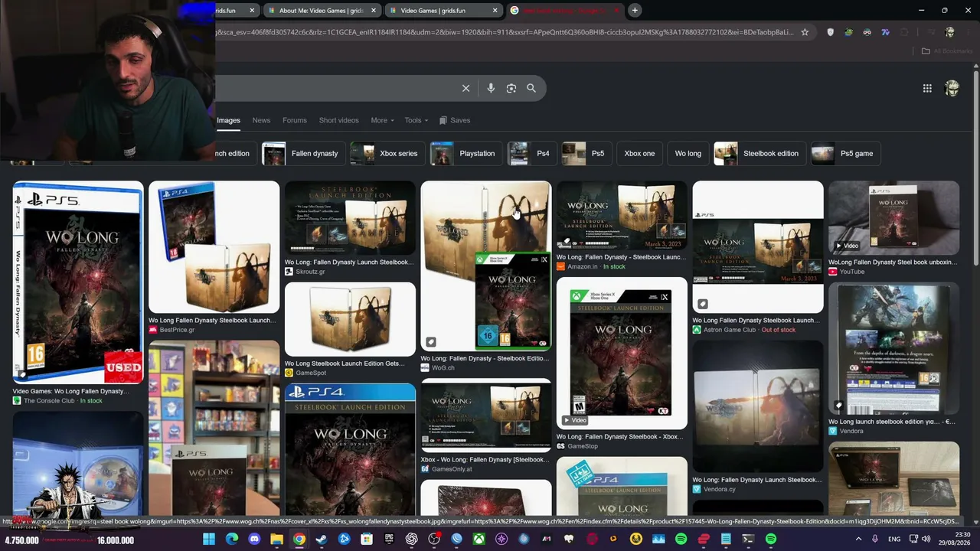Screen dimensions: 980x551
Task: Show hidden system tray icons
Action: tap(859, 540)
